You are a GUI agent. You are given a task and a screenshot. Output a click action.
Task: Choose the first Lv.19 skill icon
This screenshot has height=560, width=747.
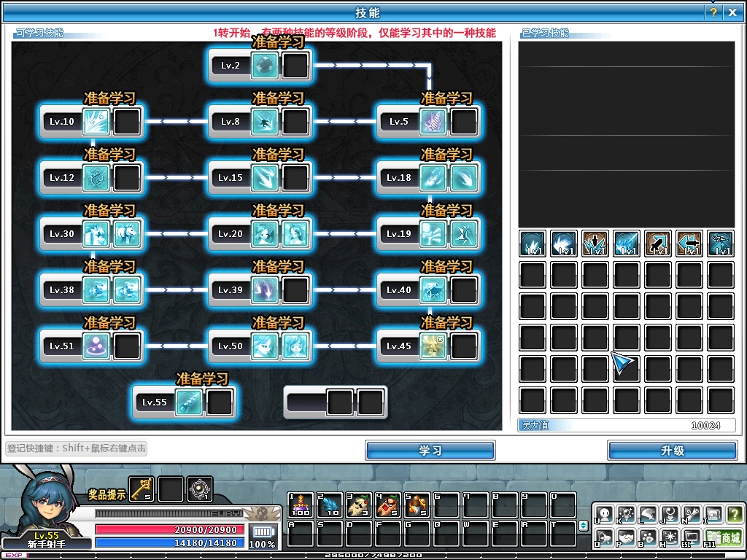click(x=433, y=234)
